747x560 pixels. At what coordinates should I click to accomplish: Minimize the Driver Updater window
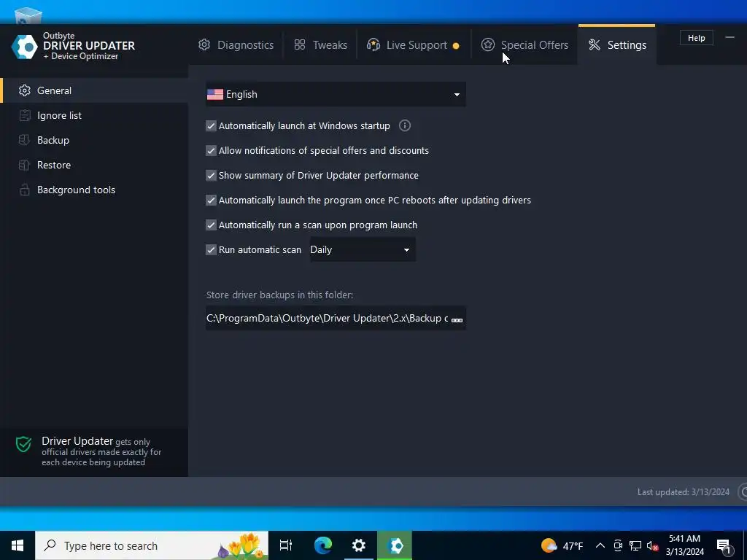click(729, 37)
